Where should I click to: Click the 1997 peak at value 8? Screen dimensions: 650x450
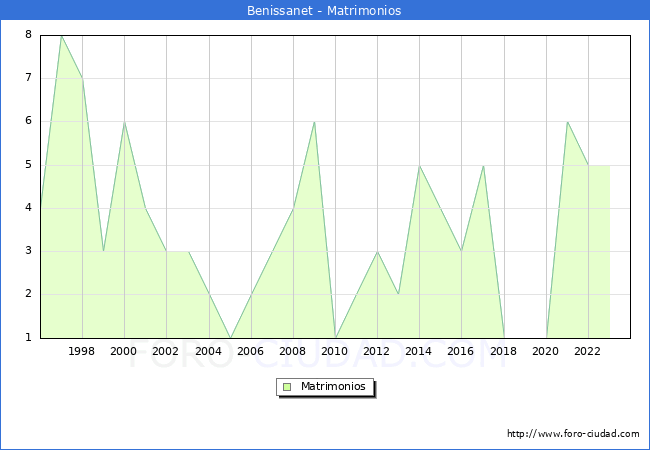pyautogui.click(x=61, y=36)
